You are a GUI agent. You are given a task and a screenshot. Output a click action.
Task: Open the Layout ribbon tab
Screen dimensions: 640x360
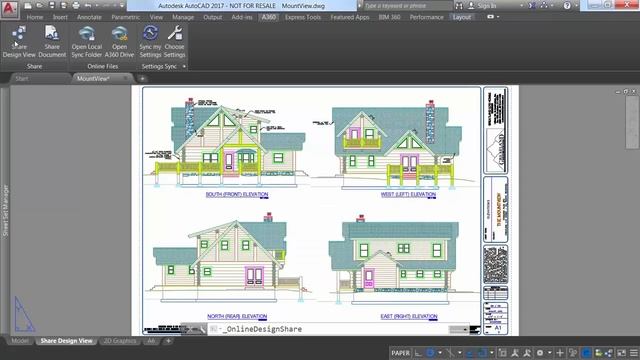462,17
